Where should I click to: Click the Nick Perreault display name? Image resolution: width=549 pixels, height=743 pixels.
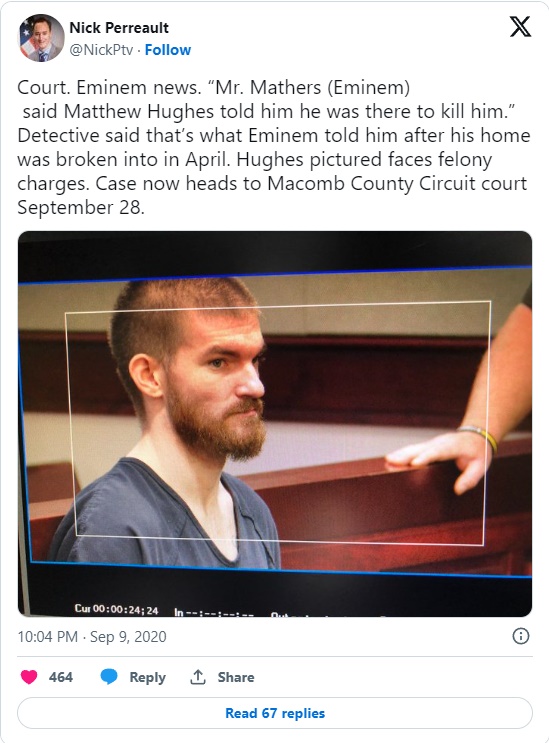tap(119, 27)
